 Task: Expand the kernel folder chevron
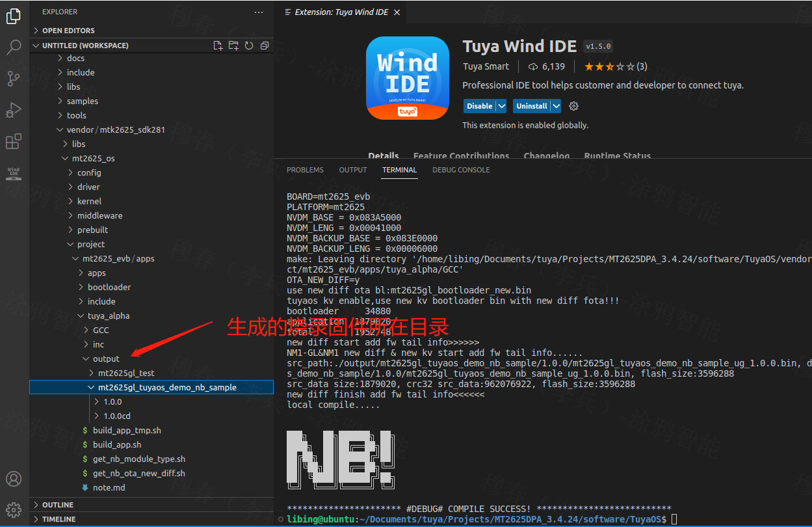(71, 201)
